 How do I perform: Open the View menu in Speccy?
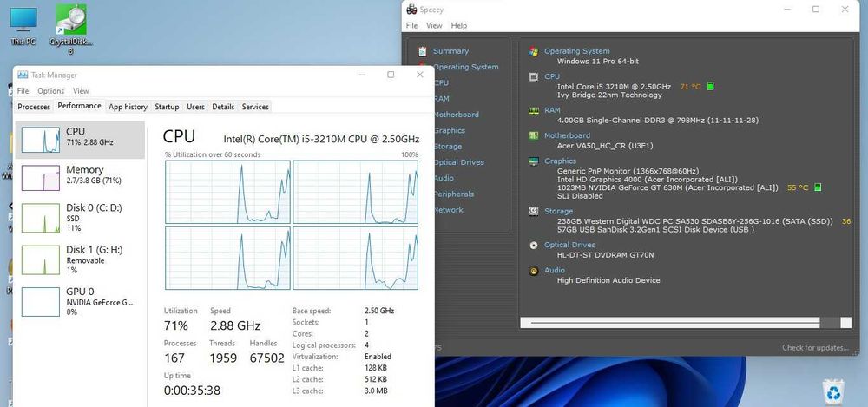point(434,25)
